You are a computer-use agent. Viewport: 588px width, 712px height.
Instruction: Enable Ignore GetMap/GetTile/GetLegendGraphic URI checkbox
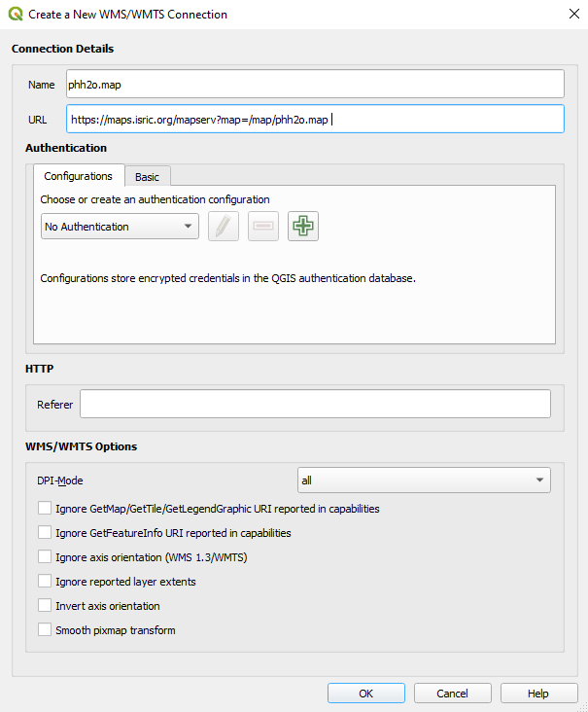tap(45, 508)
